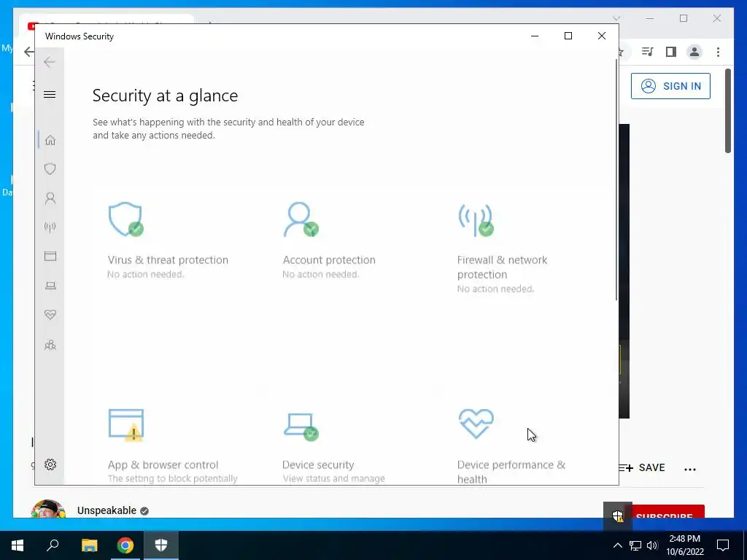Open the three-dot more actions beside SAVE
747x560 pixels.
(x=690, y=469)
